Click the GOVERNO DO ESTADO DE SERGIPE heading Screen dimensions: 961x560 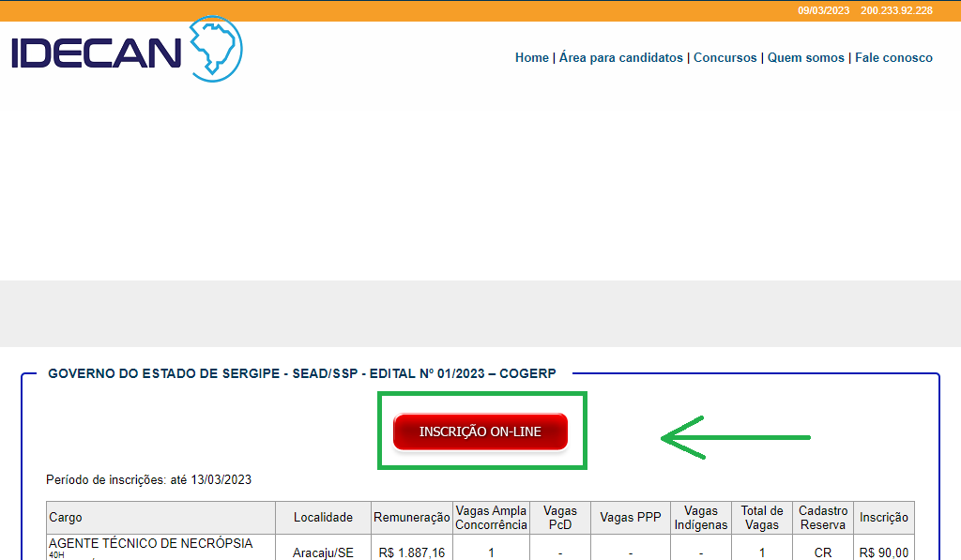[x=302, y=373]
